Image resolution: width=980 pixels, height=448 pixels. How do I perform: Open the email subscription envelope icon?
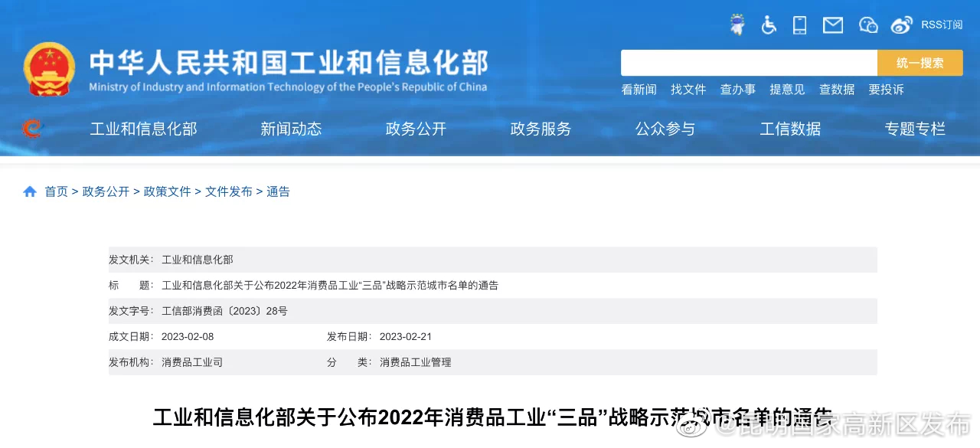(832, 25)
